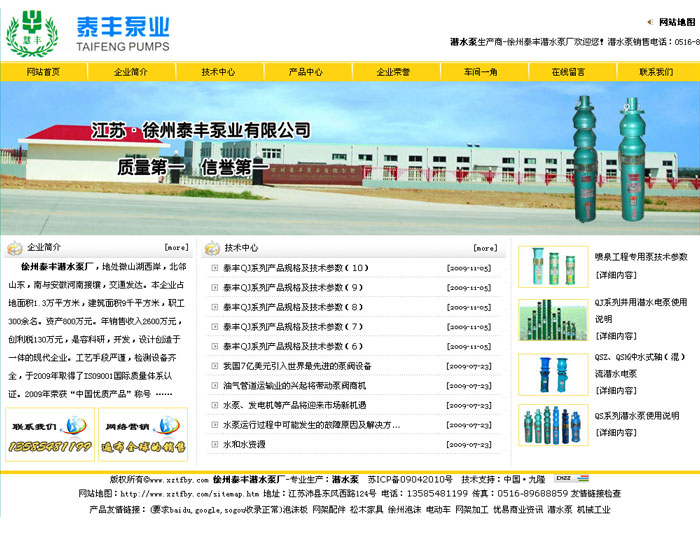
Task: Open article 泰丰QJ系列产品规格及技术参数(8)
Action: click(x=293, y=307)
